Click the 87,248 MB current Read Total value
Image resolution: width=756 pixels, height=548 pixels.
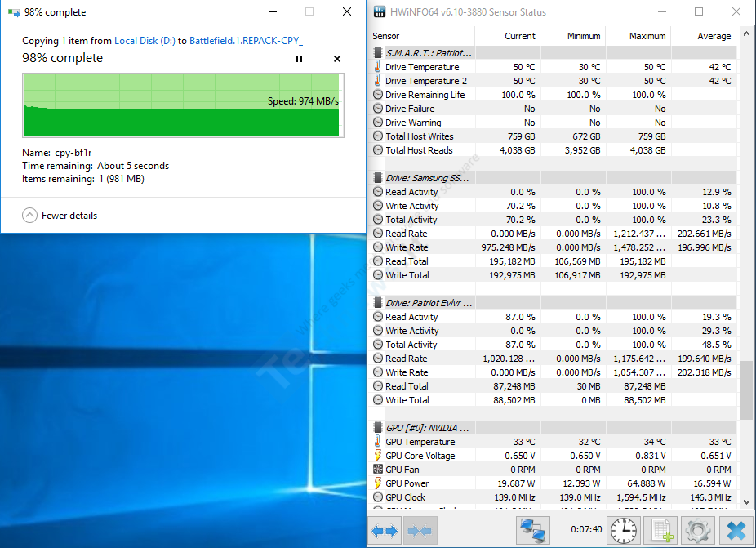pyautogui.click(x=514, y=386)
